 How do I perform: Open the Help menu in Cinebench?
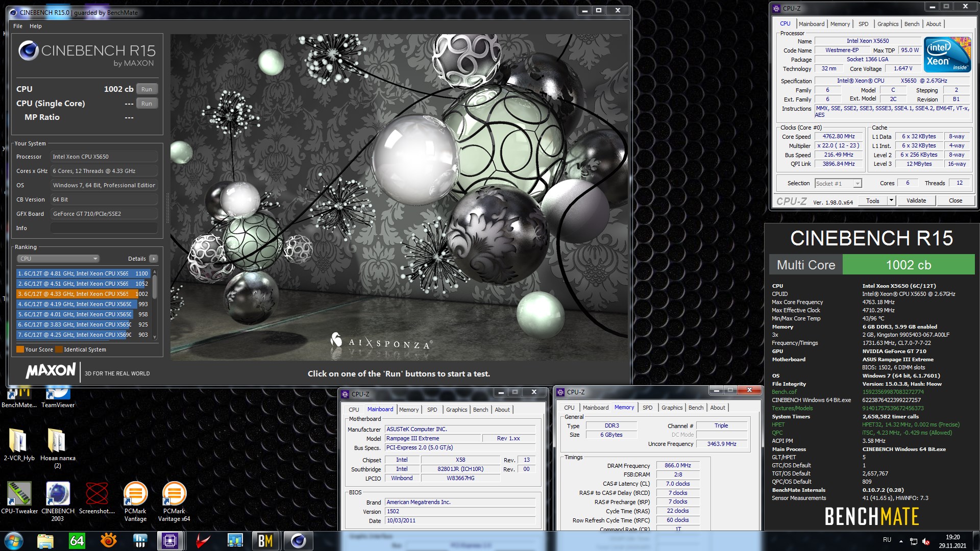[x=36, y=26]
